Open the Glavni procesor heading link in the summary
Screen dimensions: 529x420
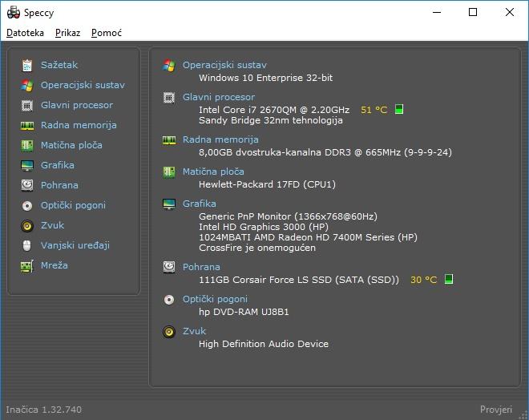[x=219, y=97]
